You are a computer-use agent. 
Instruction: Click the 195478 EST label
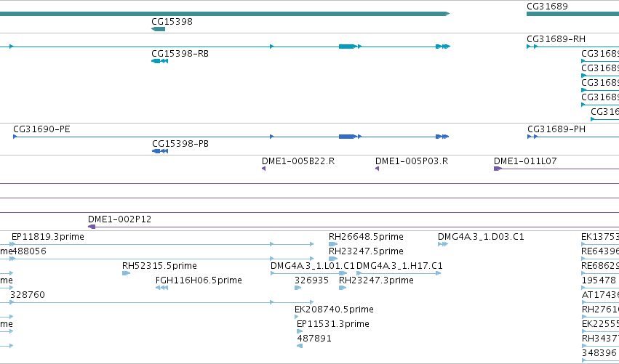pyautogui.click(x=599, y=280)
